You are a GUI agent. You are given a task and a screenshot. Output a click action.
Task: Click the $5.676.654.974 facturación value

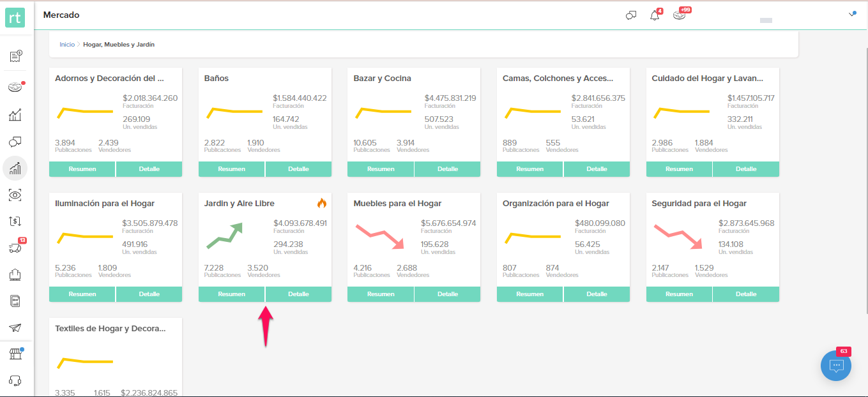tap(448, 223)
